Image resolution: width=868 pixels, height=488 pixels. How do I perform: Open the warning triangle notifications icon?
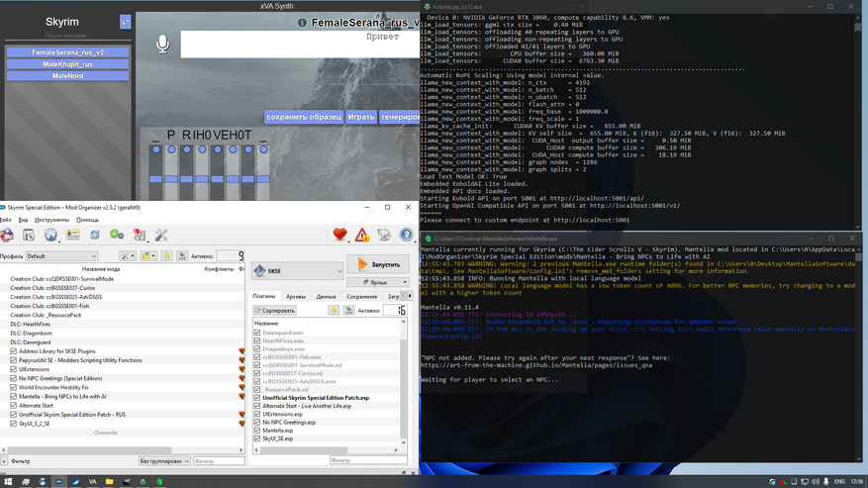(362, 235)
